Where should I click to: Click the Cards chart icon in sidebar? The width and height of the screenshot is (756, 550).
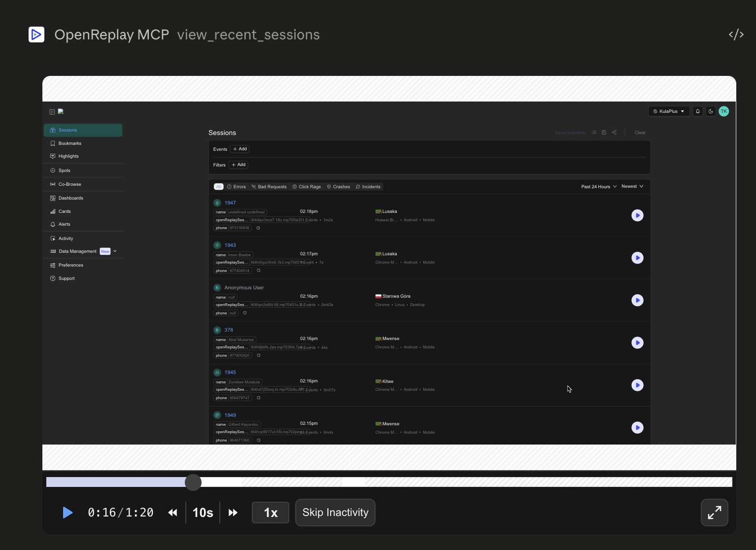click(x=53, y=211)
